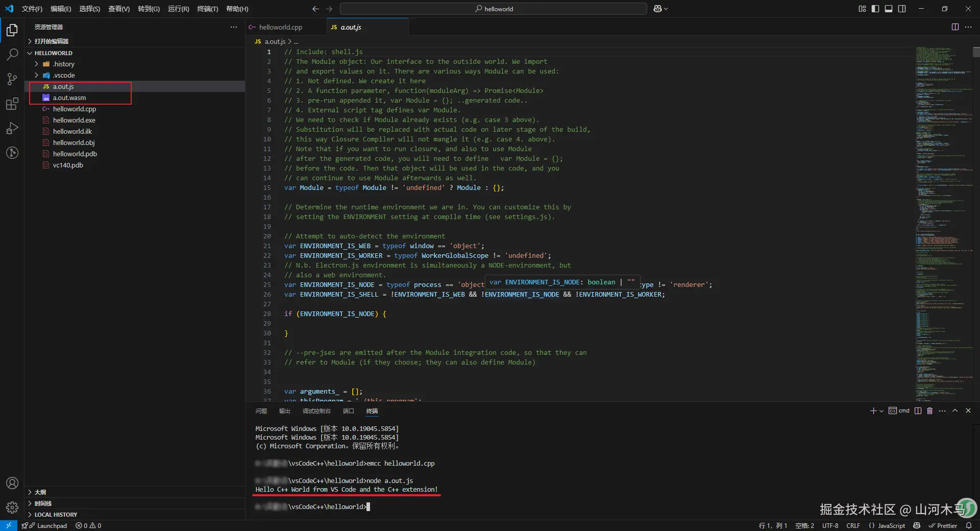Screen dimensions: 980x531
Task: Open the Manage gear settings icon
Action: point(12,507)
